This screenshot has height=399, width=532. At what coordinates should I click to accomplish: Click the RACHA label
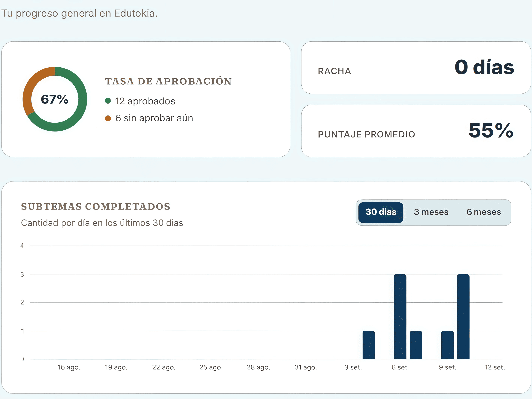pos(334,71)
